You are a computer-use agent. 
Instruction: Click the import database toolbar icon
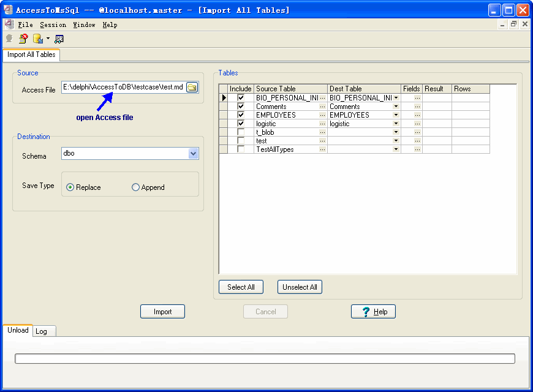[x=38, y=39]
